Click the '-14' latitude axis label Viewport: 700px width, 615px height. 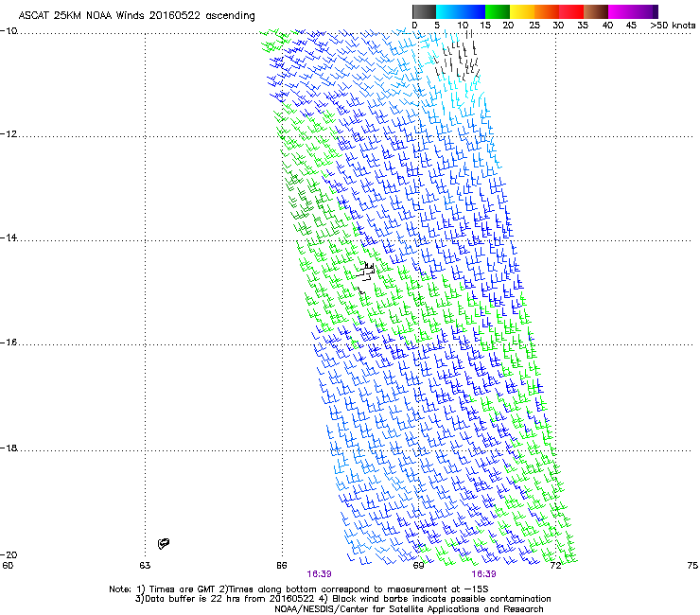[9, 237]
